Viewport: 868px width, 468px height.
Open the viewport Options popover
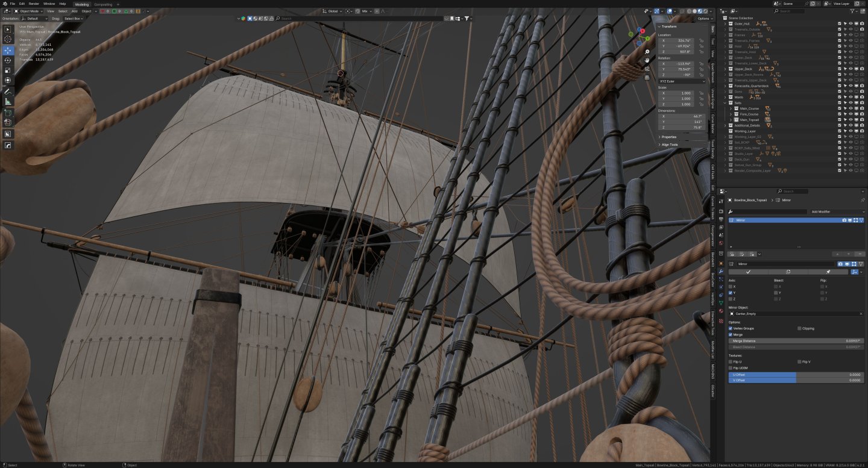click(x=704, y=19)
